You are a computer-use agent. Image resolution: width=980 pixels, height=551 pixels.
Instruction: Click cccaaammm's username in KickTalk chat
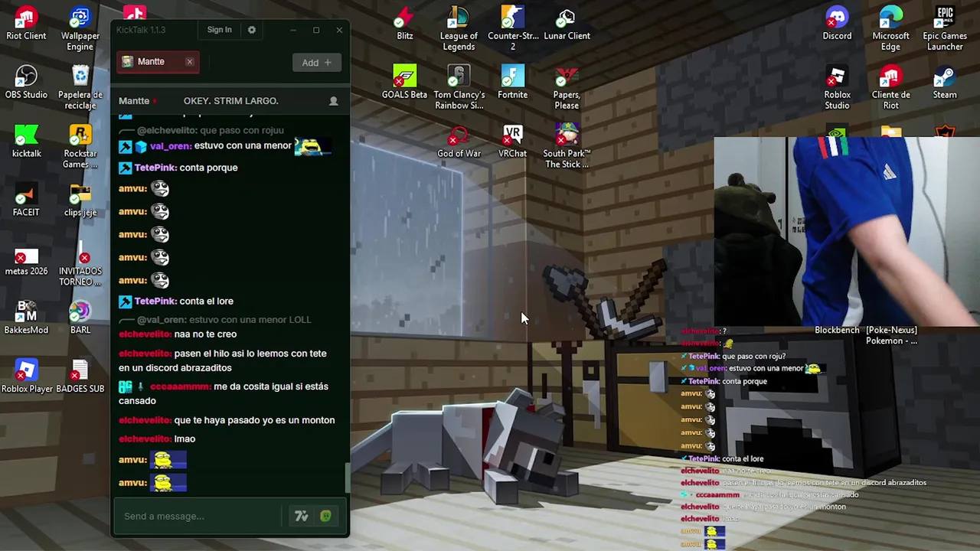click(x=180, y=386)
